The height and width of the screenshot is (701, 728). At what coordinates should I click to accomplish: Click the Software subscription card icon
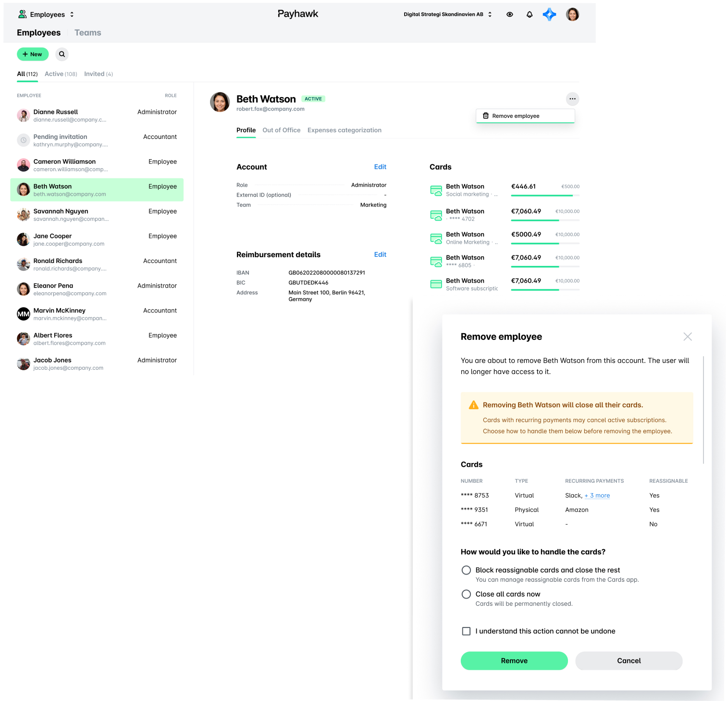(436, 284)
